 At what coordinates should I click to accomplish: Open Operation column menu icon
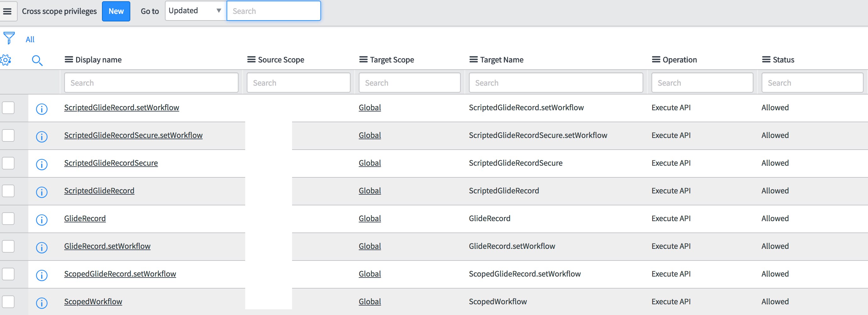[656, 60]
